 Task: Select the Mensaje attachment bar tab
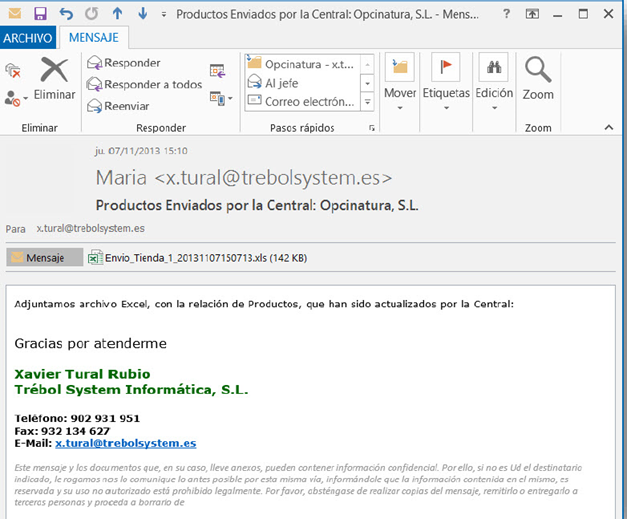(44, 258)
